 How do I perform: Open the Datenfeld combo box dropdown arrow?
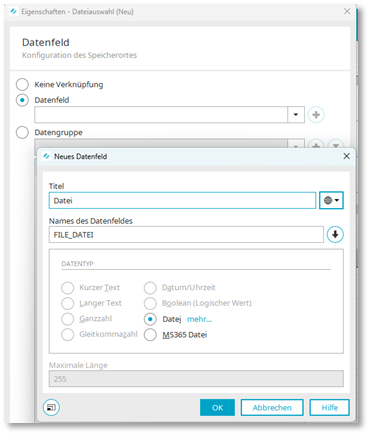pyautogui.click(x=296, y=115)
